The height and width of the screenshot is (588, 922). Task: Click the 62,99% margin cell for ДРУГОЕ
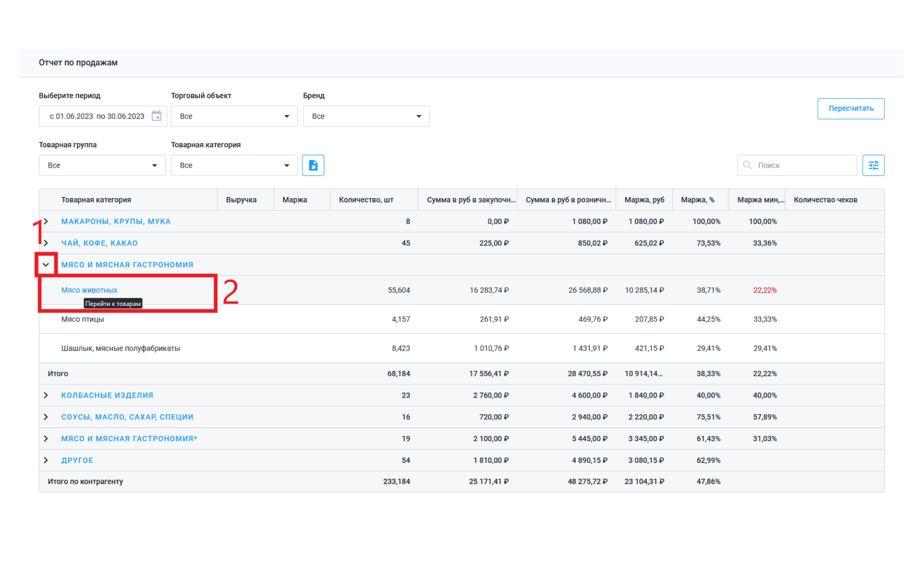point(708,460)
